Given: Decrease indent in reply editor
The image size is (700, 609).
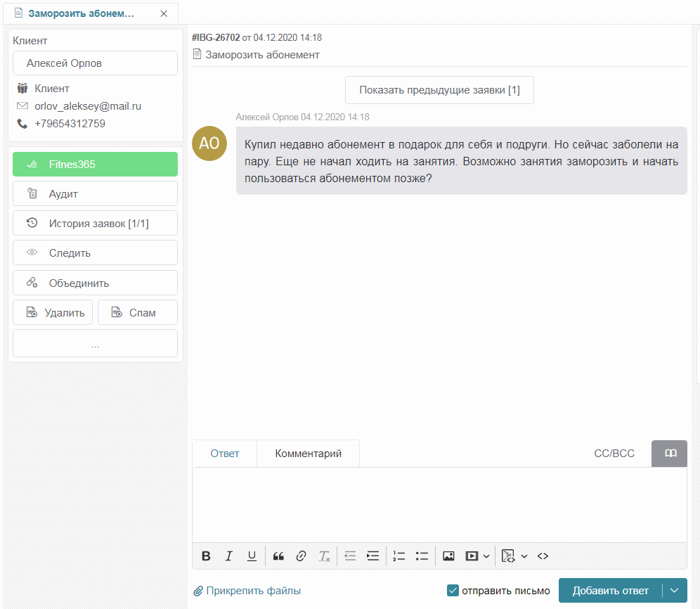Looking at the screenshot, I should (x=350, y=556).
